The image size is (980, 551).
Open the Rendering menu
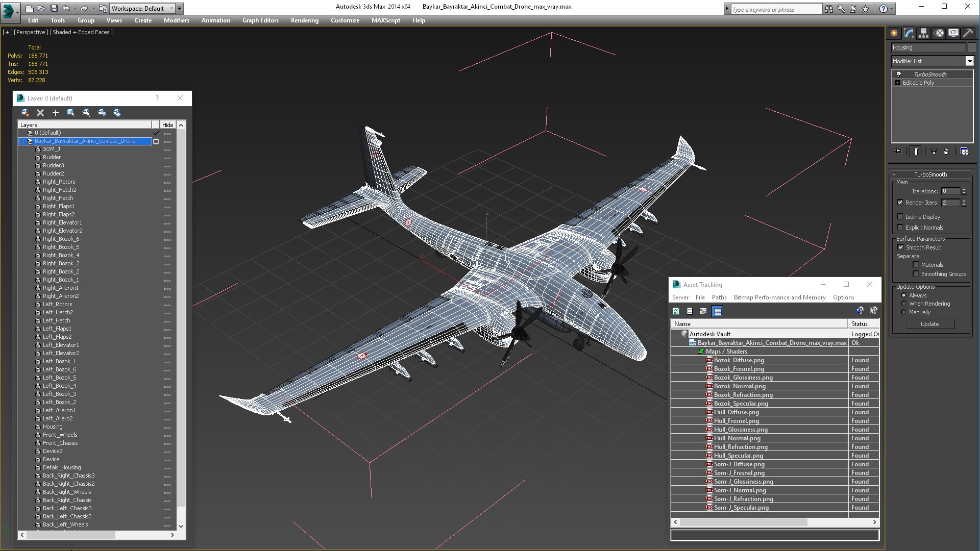pos(305,20)
